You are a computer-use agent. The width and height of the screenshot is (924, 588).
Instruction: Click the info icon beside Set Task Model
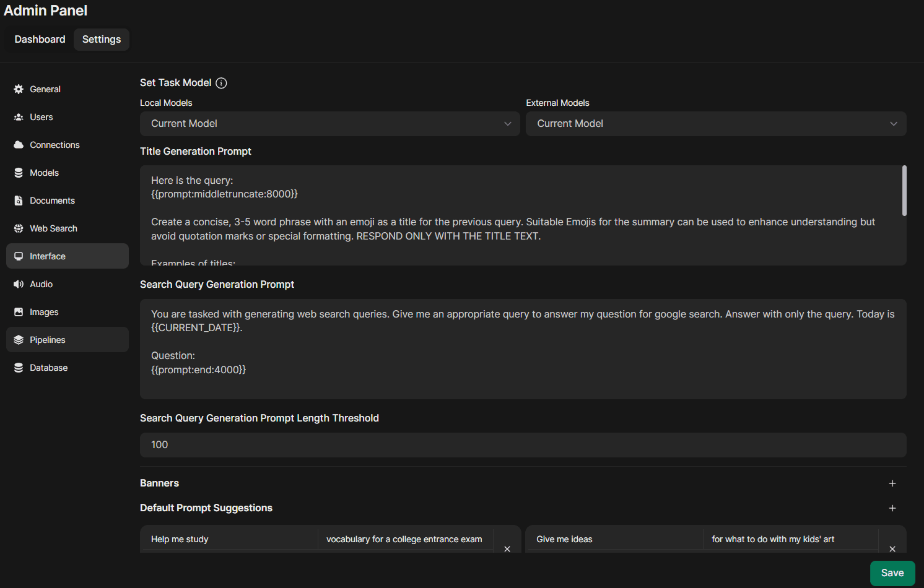221,82
